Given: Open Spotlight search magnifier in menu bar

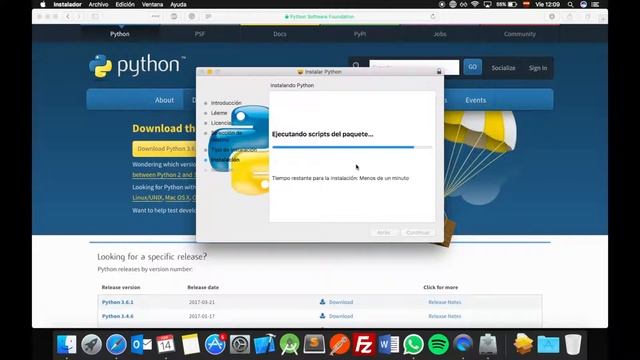Looking at the screenshot, I should click(571, 4).
